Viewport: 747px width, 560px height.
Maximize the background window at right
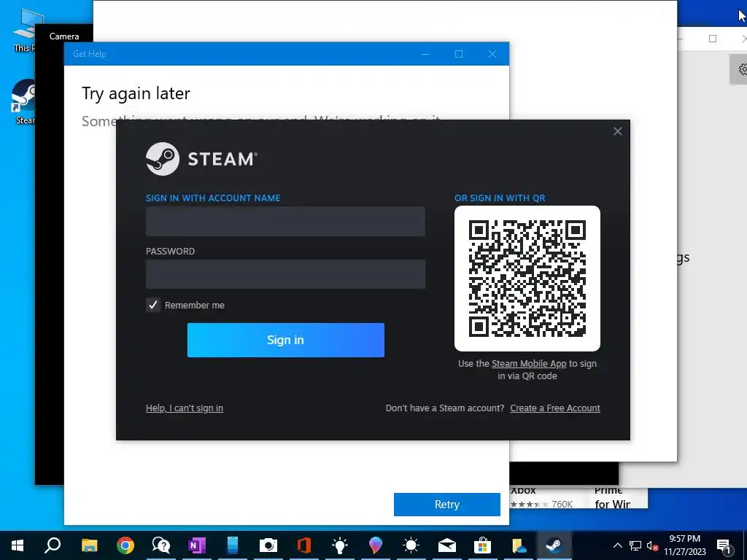point(713,39)
